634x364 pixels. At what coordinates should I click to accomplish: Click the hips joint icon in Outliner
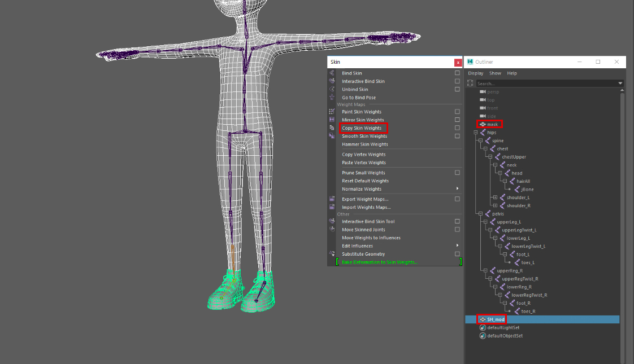[483, 133]
